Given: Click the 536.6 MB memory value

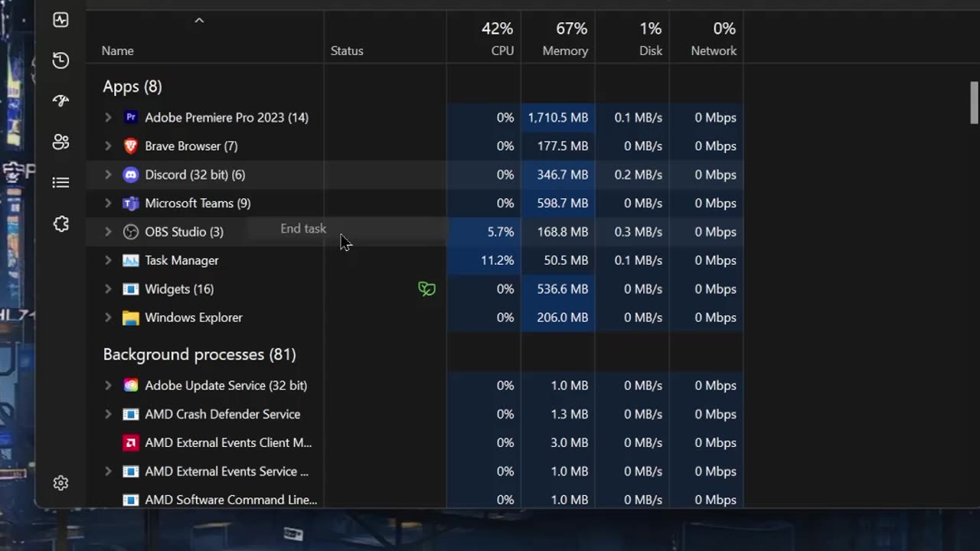Looking at the screenshot, I should (563, 289).
